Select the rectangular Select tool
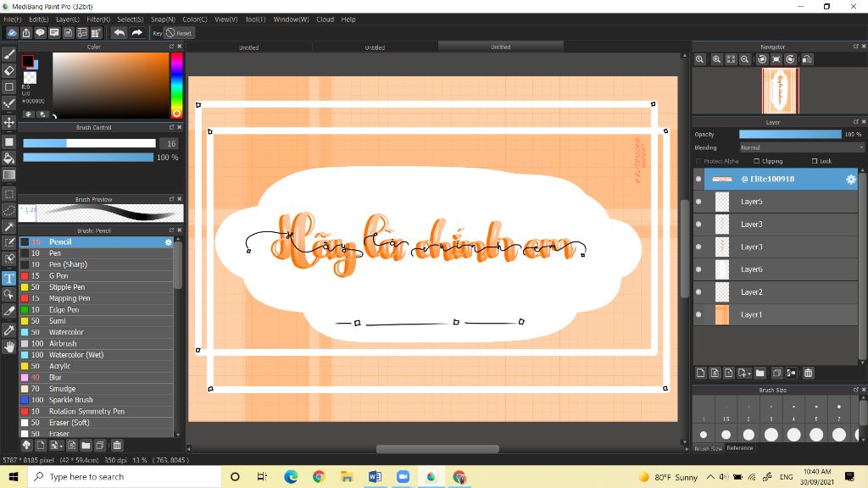Viewport: 868px width, 488px height. pos(8,194)
